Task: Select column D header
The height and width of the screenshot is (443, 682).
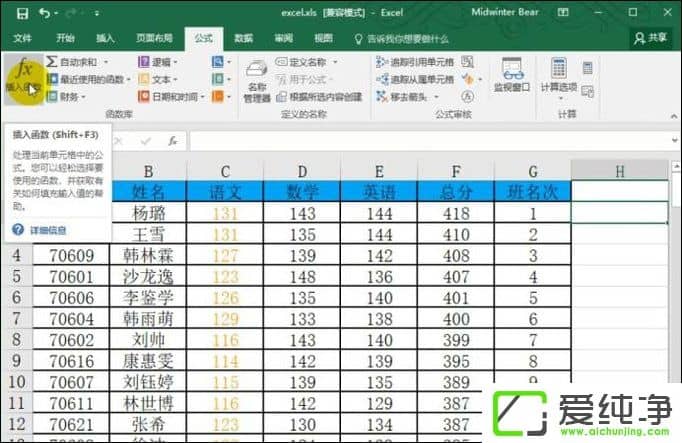Action: (302, 172)
